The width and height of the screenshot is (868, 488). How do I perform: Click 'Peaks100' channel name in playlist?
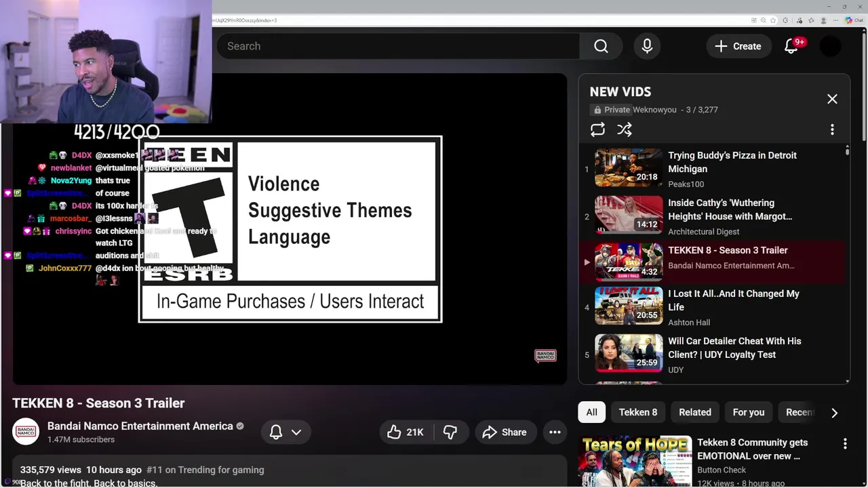(686, 184)
